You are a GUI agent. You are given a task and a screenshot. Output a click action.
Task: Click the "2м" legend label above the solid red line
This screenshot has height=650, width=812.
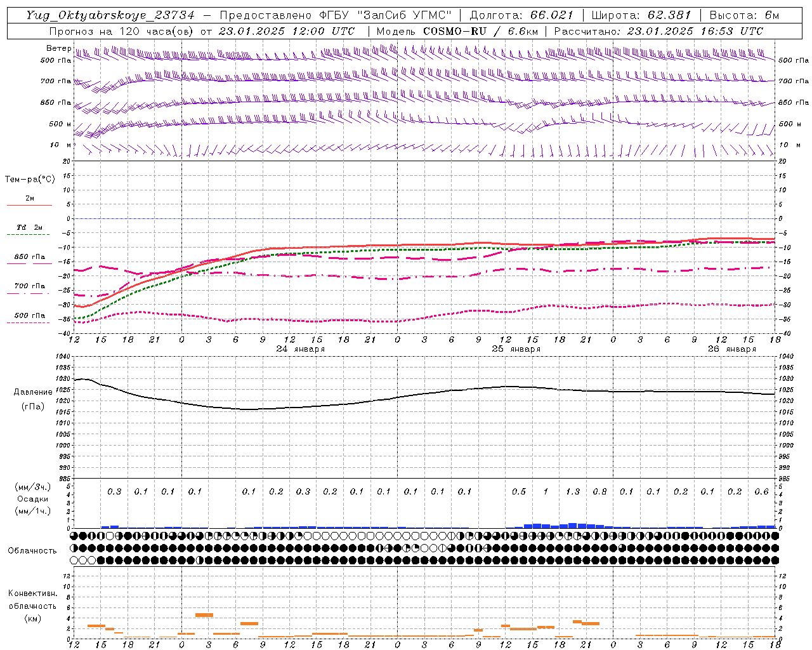30,198
